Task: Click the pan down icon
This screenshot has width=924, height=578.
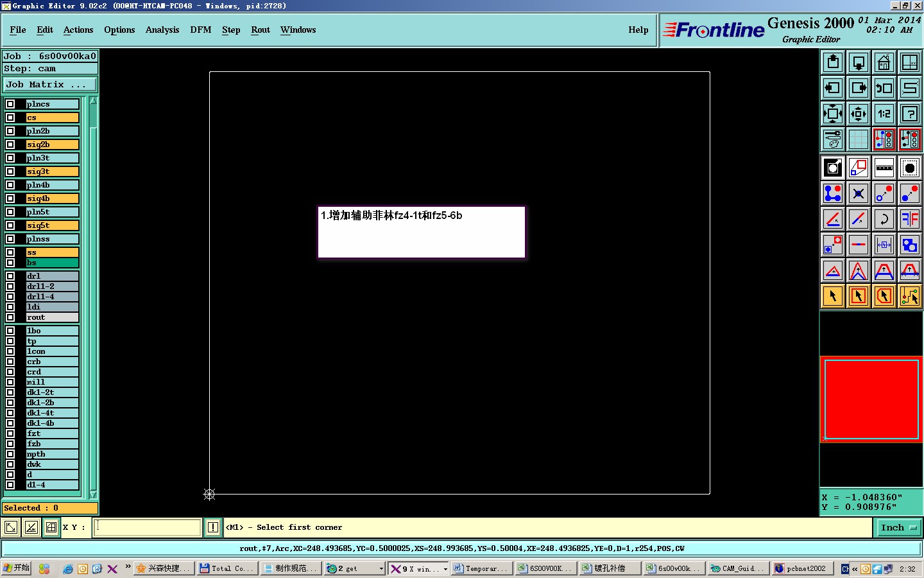Action: click(859, 62)
